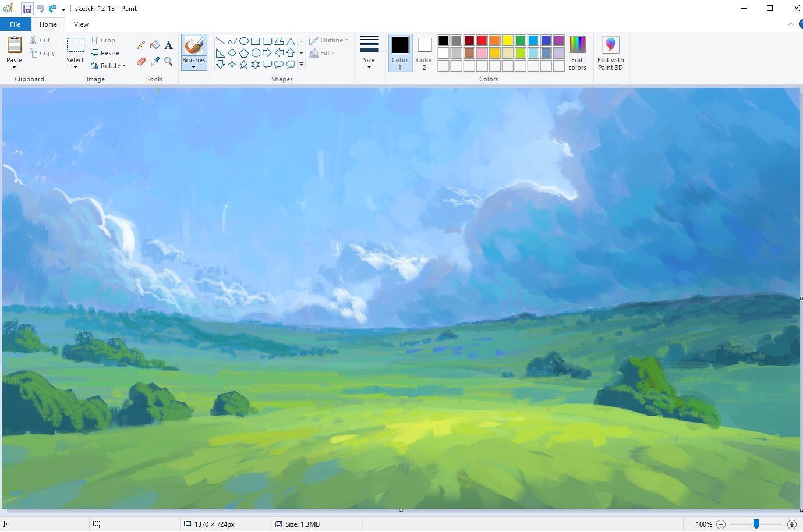Pick the pink color swatch

[482, 53]
